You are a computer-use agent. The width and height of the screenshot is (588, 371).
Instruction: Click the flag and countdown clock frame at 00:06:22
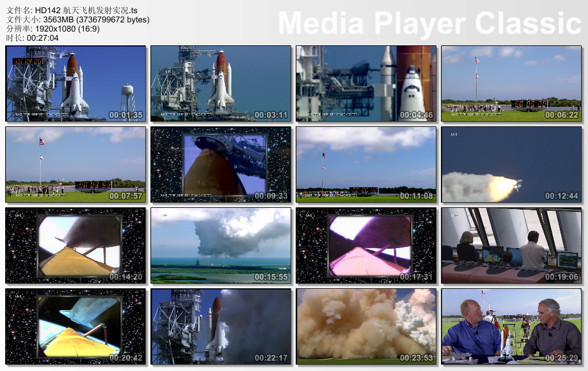click(511, 84)
